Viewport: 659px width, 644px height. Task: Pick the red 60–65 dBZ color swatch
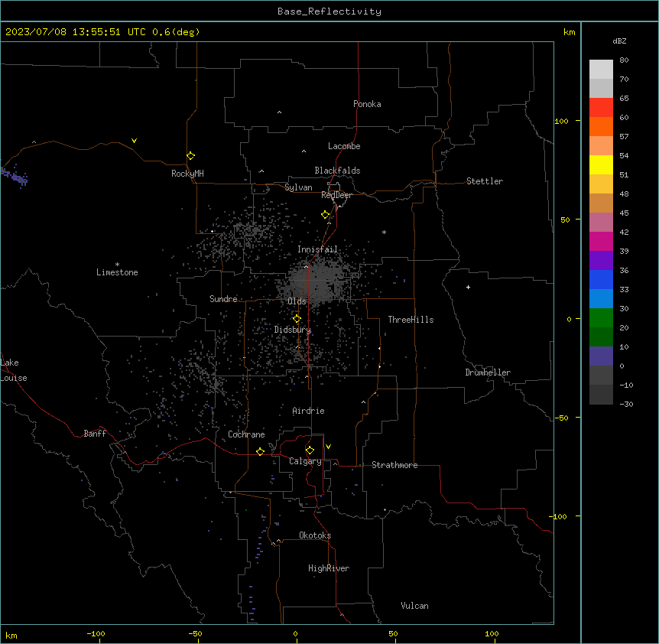601,108
